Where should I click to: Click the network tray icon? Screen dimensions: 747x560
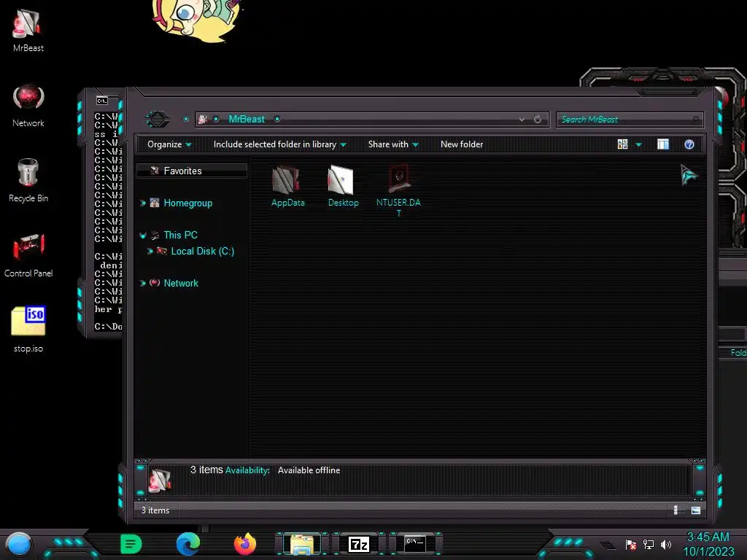point(649,544)
